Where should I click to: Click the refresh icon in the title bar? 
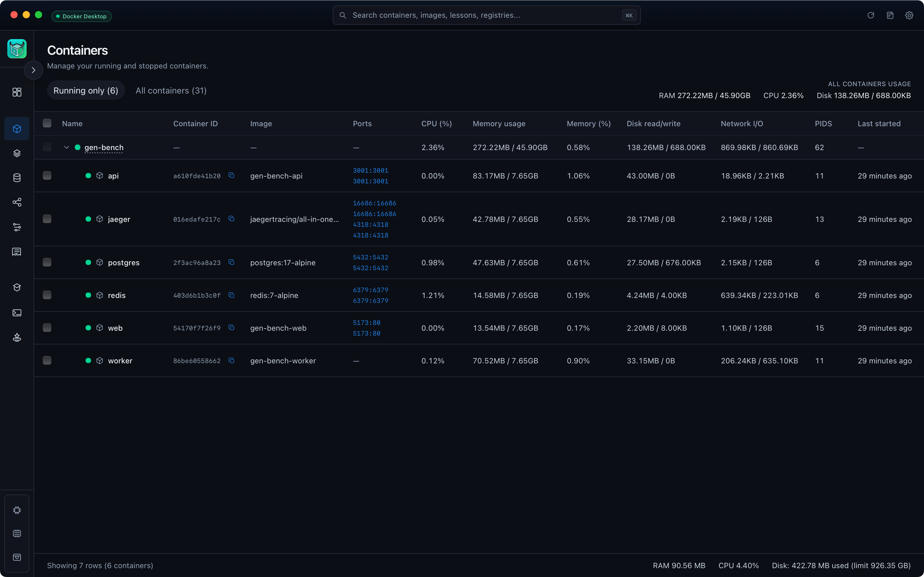click(871, 15)
